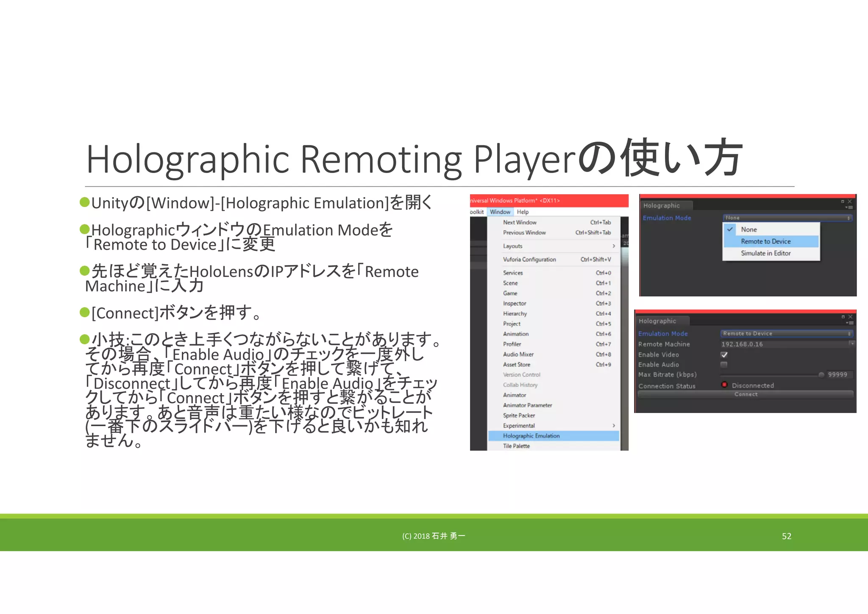Select the Scene menu entry
This screenshot has height=614, width=868.
click(554, 283)
